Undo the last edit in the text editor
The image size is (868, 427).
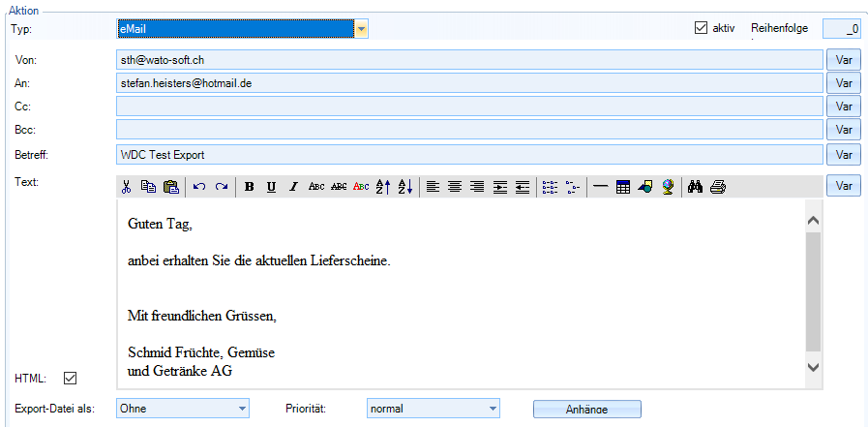pyautogui.click(x=199, y=187)
